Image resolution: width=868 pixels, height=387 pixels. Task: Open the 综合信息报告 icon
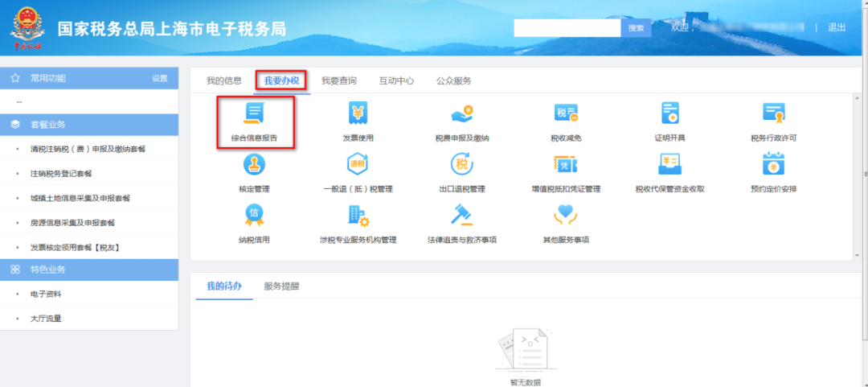point(254,115)
